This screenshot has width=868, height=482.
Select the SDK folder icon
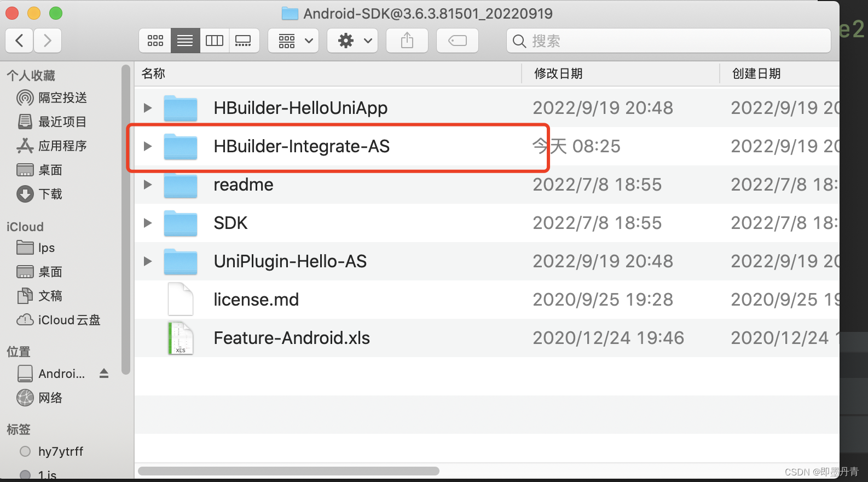point(181,223)
